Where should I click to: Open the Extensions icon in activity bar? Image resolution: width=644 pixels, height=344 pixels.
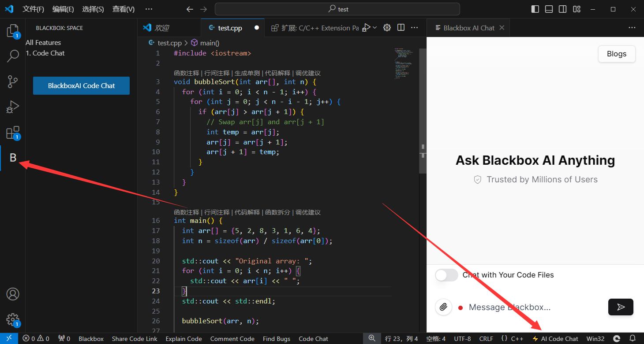[13, 133]
